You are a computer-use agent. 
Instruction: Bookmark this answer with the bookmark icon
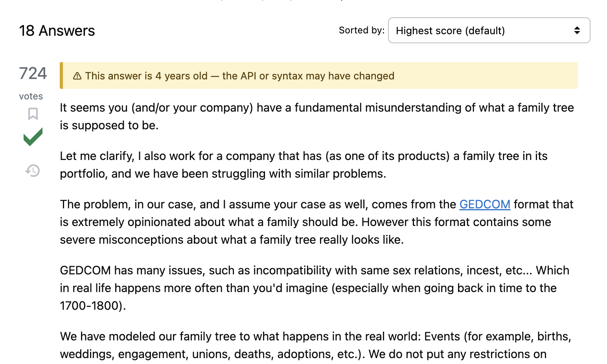[33, 114]
